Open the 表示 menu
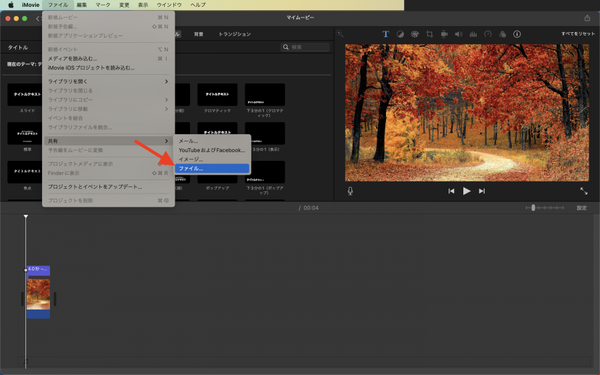The width and height of the screenshot is (600, 375). click(143, 5)
